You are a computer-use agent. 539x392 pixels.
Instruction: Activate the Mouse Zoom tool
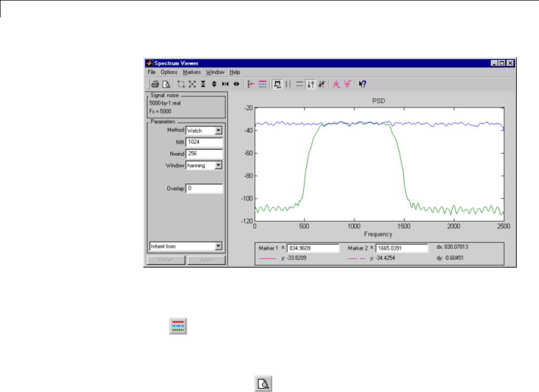(x=181, y=84)
